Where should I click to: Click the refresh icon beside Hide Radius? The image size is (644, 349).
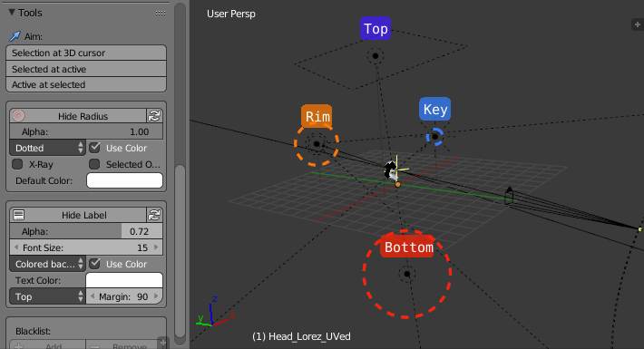[154, 116]
